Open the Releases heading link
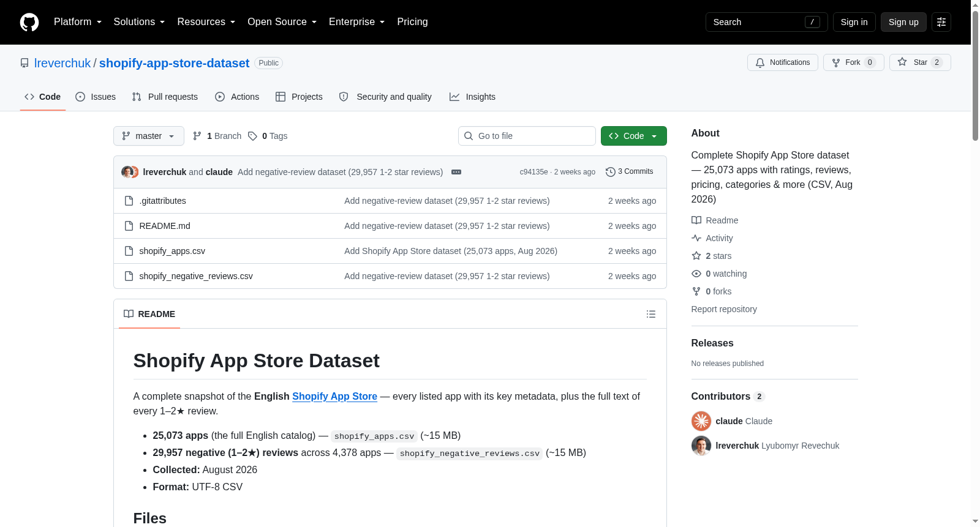The height and width of the screenshot is (527, 980). [712, 343]
